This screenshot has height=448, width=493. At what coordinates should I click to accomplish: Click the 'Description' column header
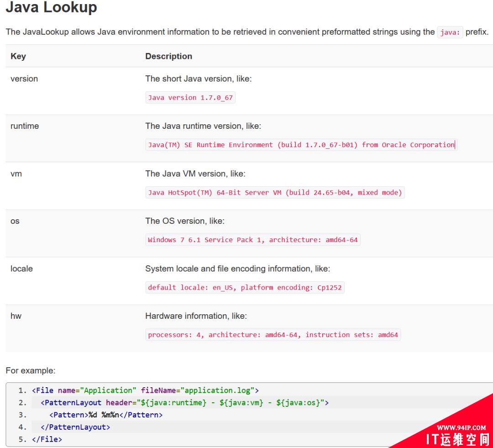pos(168,56)
